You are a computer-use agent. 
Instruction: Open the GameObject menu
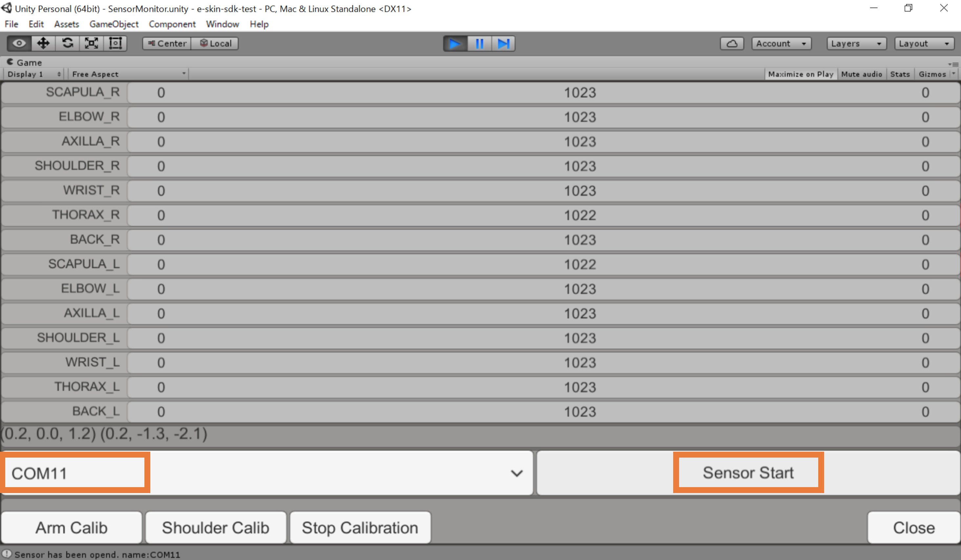[114, 24]
